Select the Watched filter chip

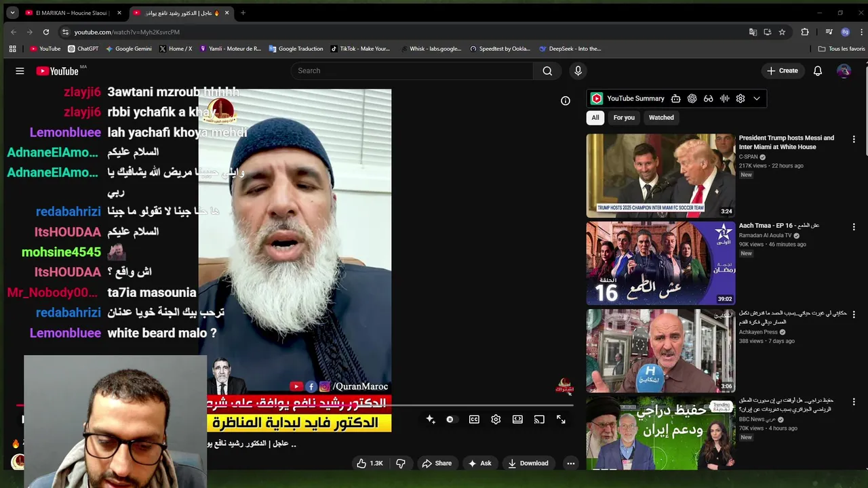click(x=661, y=117)
